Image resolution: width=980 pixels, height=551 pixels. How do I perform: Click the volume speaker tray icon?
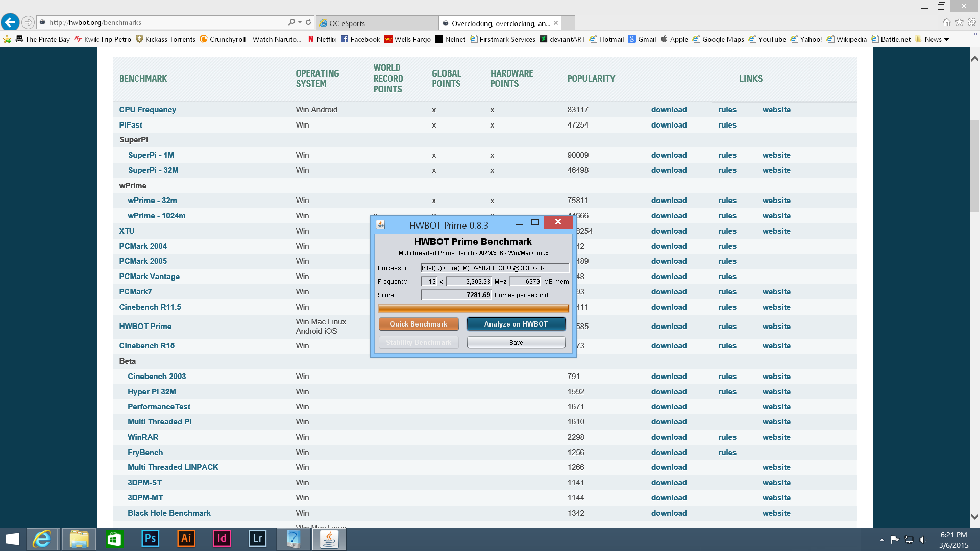pos(923,539)
